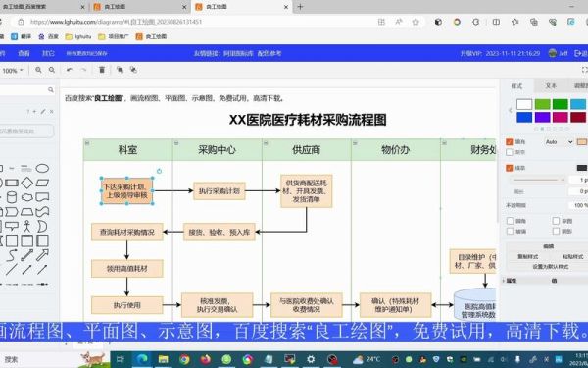Switch to the 文本 text tab

551,86
